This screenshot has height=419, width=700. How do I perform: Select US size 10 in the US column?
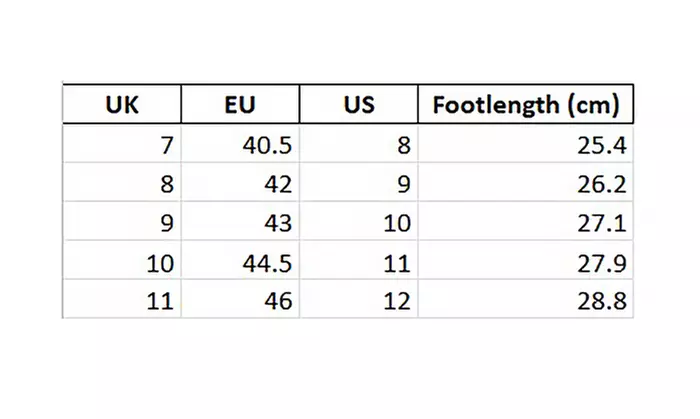(396, 223)
